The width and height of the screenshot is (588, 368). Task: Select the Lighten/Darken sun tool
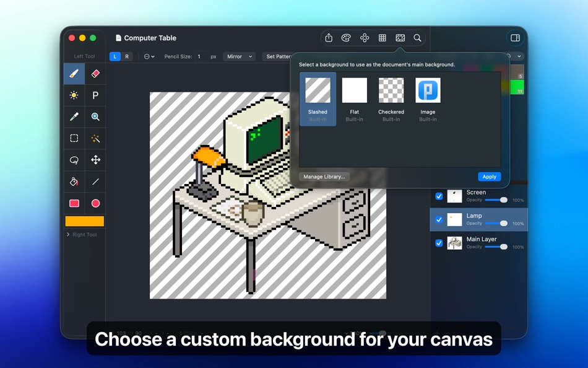coord(74,95)
